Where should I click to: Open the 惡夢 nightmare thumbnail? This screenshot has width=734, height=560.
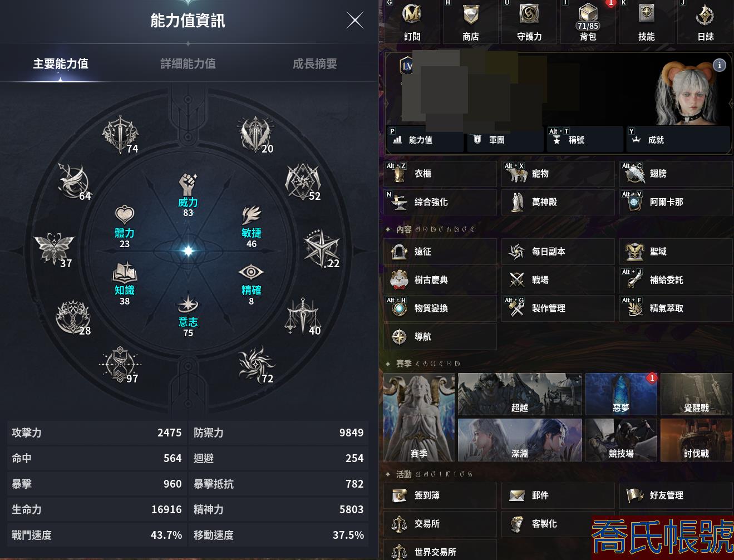[621, 394]
